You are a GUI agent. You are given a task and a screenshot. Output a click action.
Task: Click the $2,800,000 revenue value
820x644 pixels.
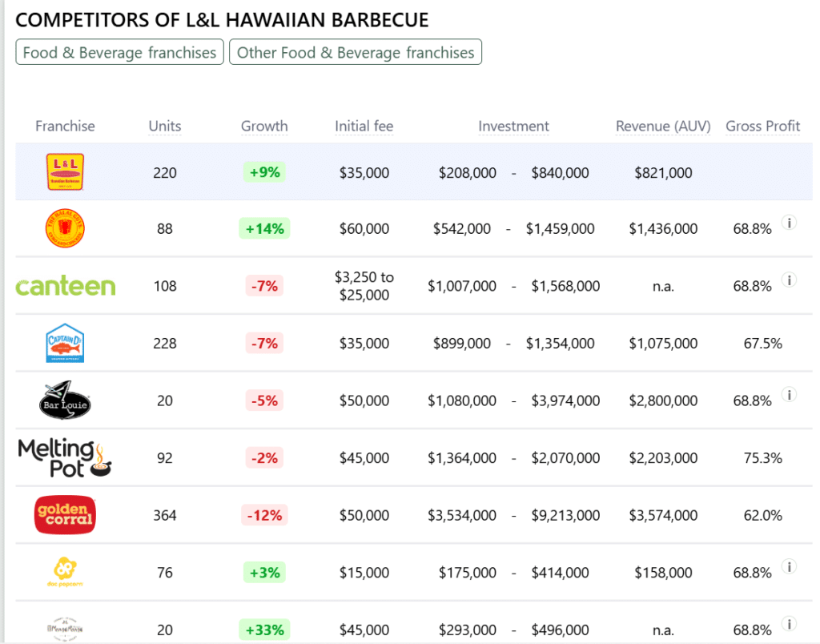pos(663,400)
